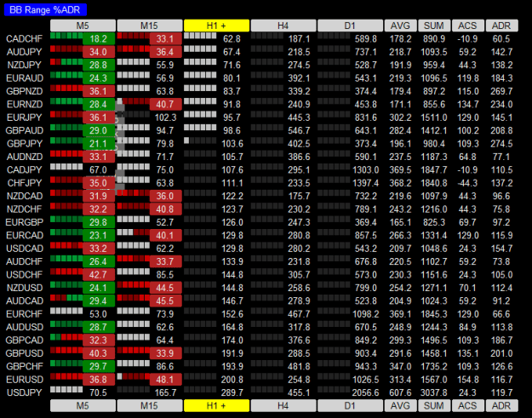Screen dimensions: 532x418
Task: Select the NZDCHF symbol row label
Action: coord(25,209)
